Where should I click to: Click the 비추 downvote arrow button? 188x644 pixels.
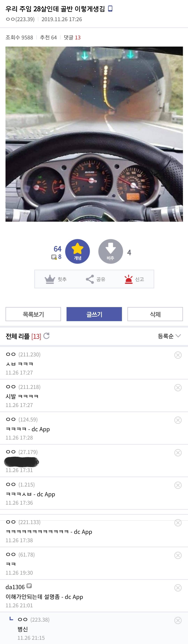[110, 251]
